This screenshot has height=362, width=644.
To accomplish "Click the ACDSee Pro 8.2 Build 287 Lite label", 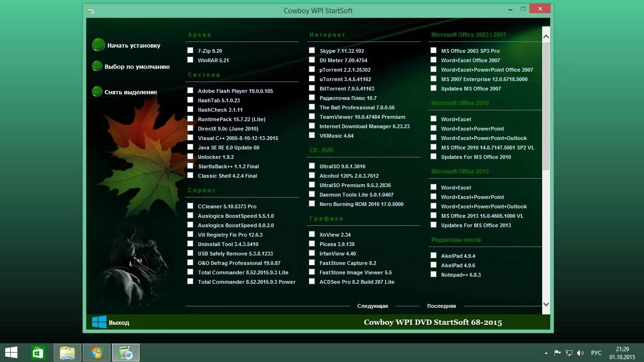I will tap(357, 282).
